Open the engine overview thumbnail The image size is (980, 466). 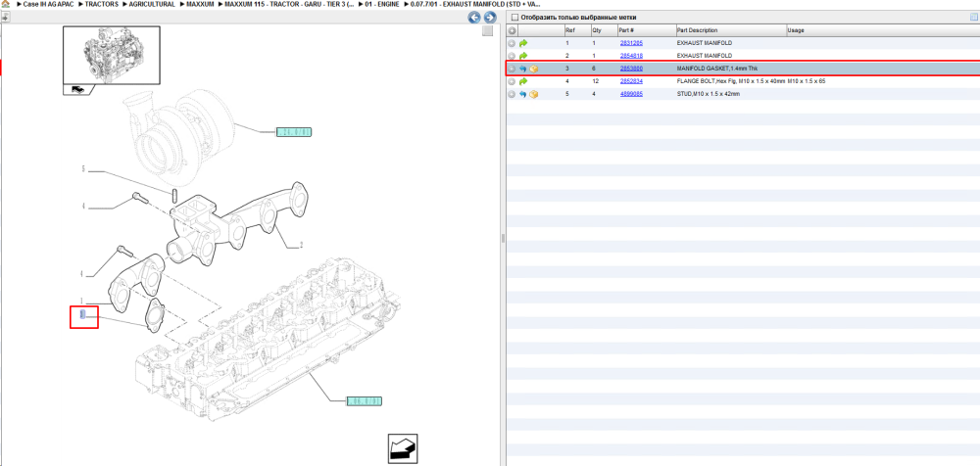tap(112, 55)
